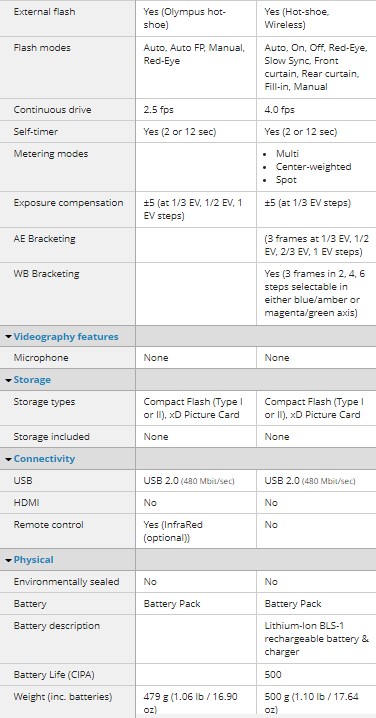Click the Connectivity section heading
This screenshot has height=718, width=376.
click(44, 458)
